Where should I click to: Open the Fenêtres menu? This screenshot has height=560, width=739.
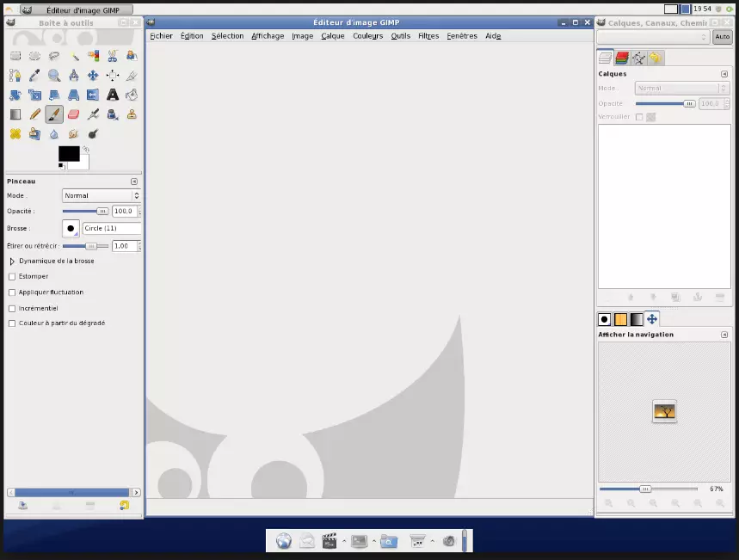point(462,36)
